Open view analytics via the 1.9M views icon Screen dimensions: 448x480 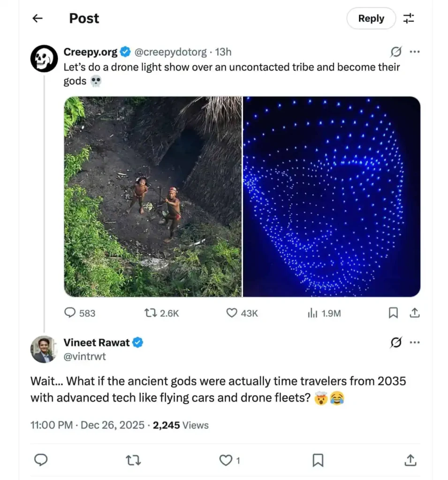(312, 313)
